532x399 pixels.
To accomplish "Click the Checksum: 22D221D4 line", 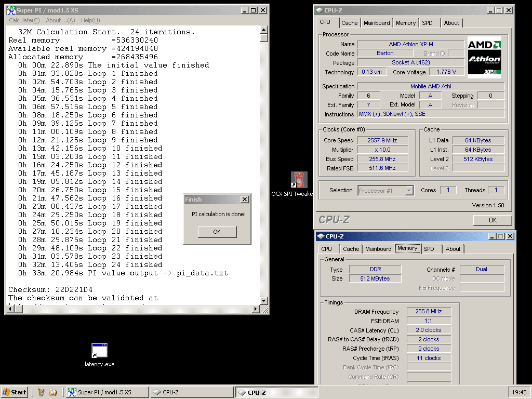I will pyautogui.click(x=50, y=290).
